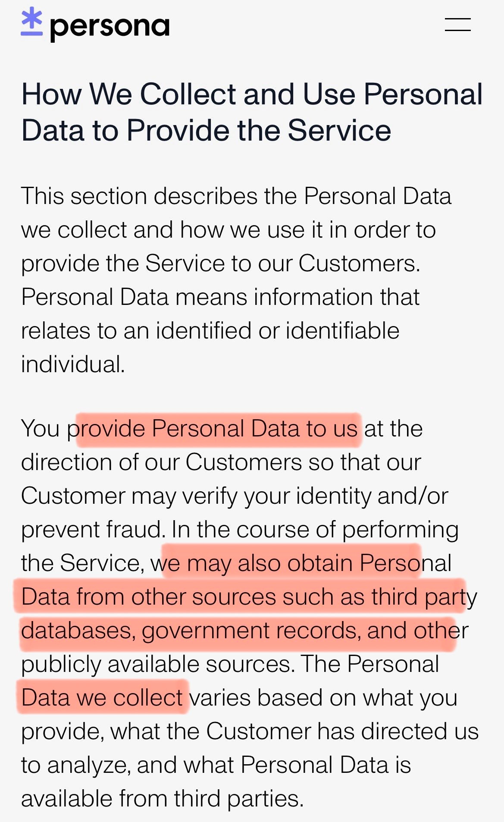Viewport: 504px width, 822px height.
Task: Click "to analyze, and what Personal Data" line
Action: (x=216, y=765)
